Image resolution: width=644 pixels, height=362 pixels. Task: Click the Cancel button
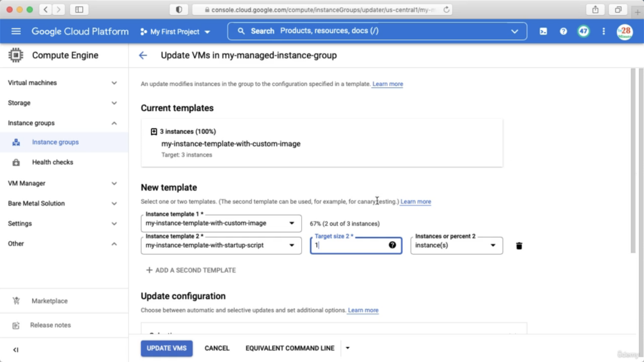(217, 348)
